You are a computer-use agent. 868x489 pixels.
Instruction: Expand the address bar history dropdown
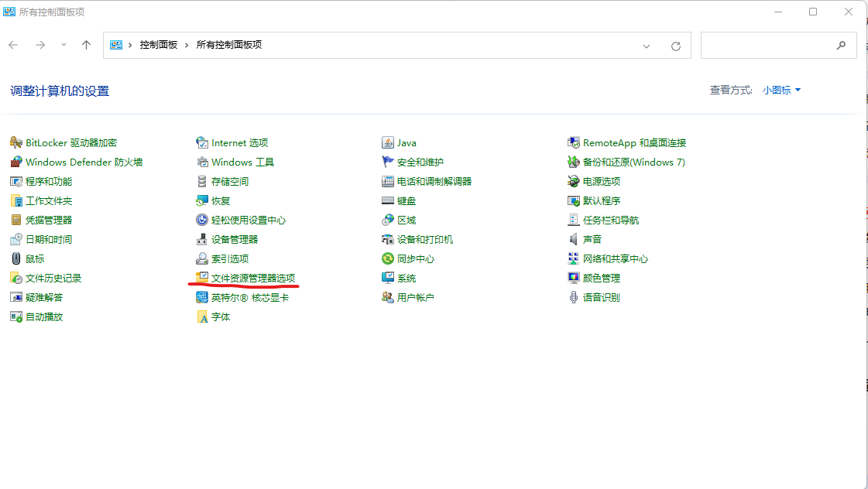pyautogui.click(x=647, y=46)
